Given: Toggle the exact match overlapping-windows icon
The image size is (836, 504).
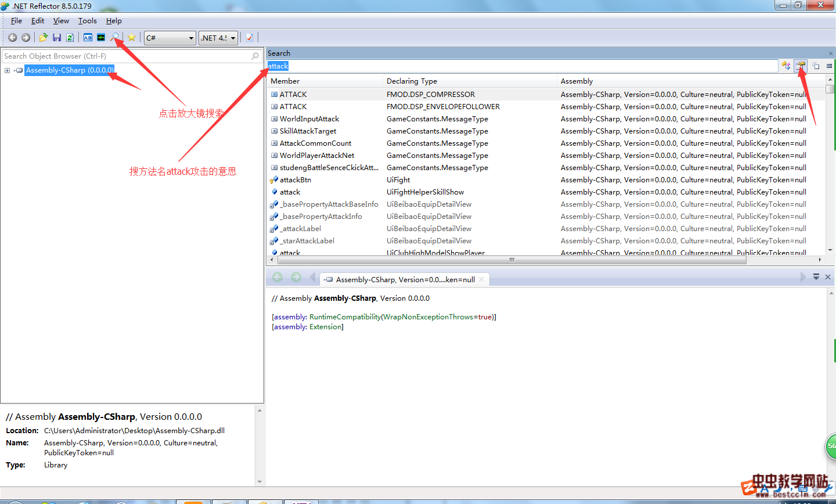Looking at the screenshot, I should pyautogui.click(x=816, y=66).
